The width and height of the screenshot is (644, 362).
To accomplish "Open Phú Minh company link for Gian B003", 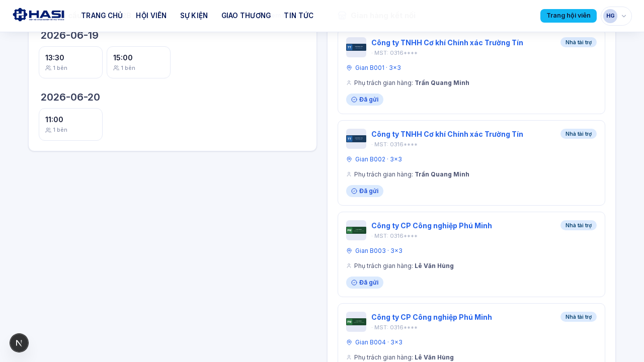I will [x=432, y=226].
